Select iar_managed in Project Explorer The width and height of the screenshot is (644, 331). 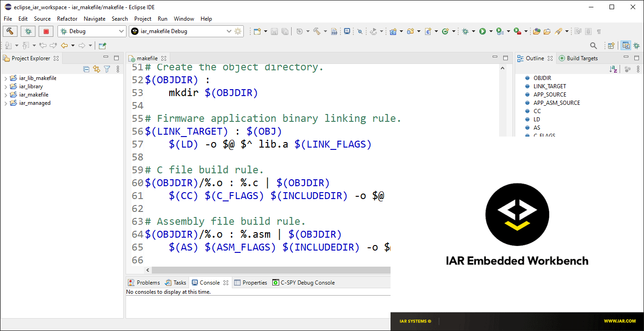point(35,103)
